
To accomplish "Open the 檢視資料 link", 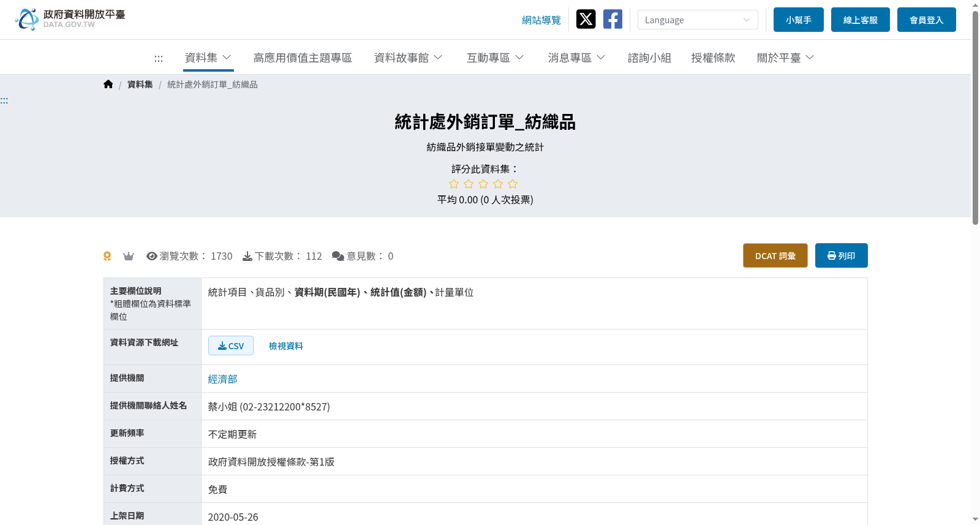I will (286, 346).
